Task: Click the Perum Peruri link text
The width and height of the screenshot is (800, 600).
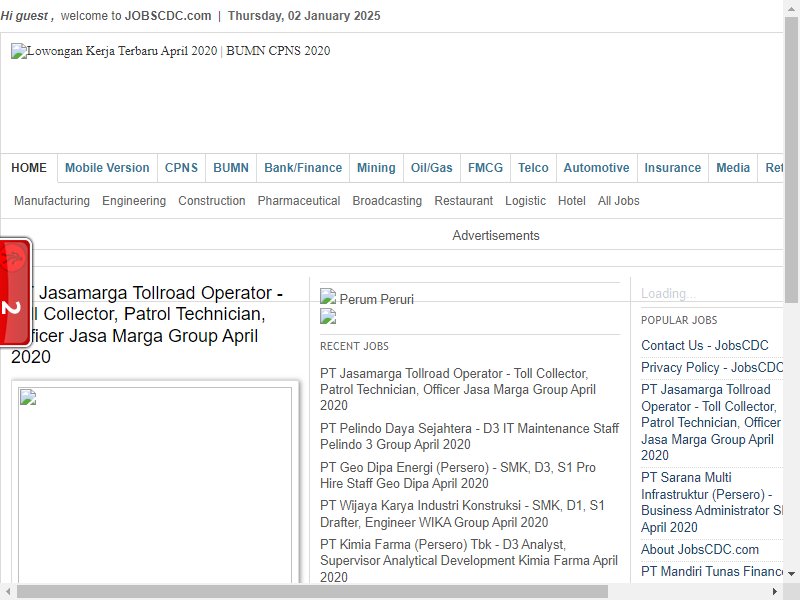Action: (377, 299)
